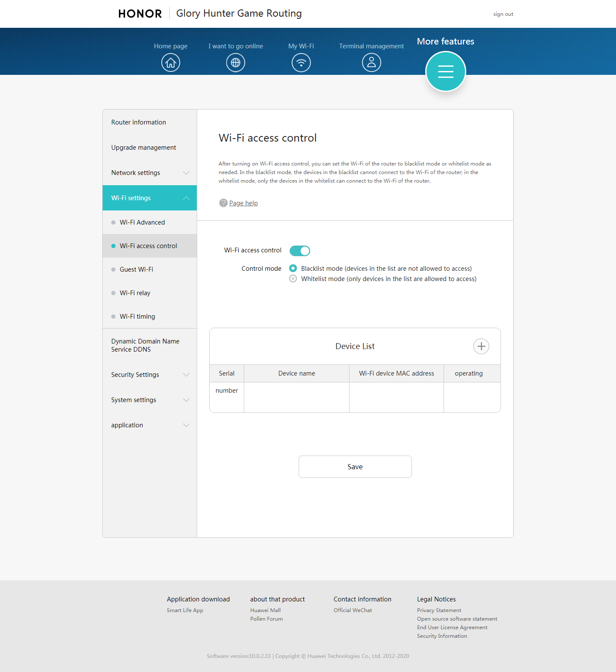Select Blacklist mode radio button
The height and width of the screenshot is (672, 616).
click(293, 268)
